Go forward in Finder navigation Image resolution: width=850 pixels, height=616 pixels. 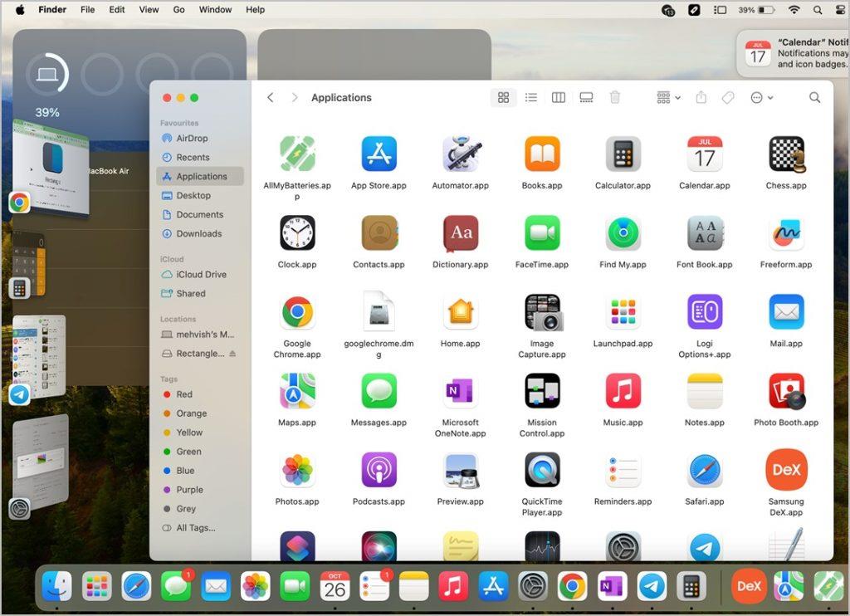coord(295,98)
